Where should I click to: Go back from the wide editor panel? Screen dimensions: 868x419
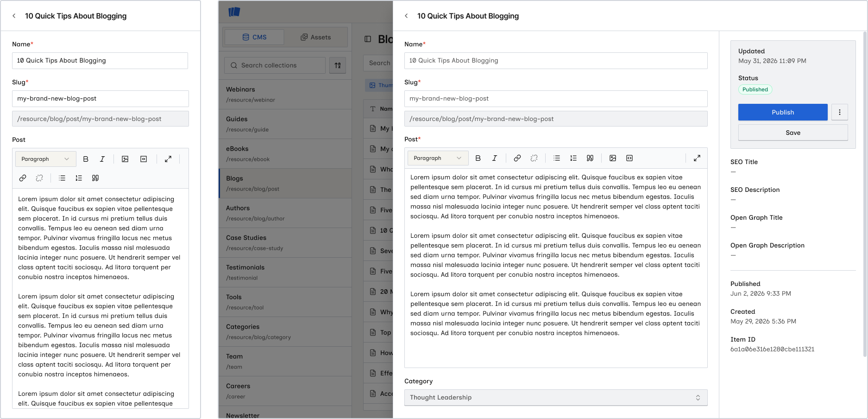[406, 16]
